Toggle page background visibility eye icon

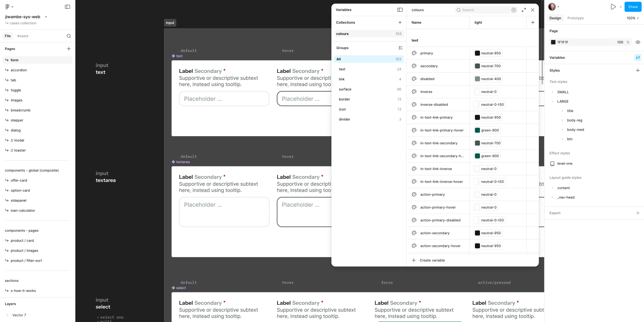click(638, 42)
